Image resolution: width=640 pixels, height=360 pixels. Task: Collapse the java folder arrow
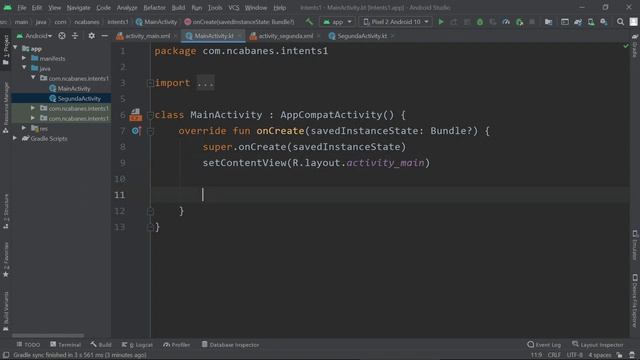coord(24,68)
